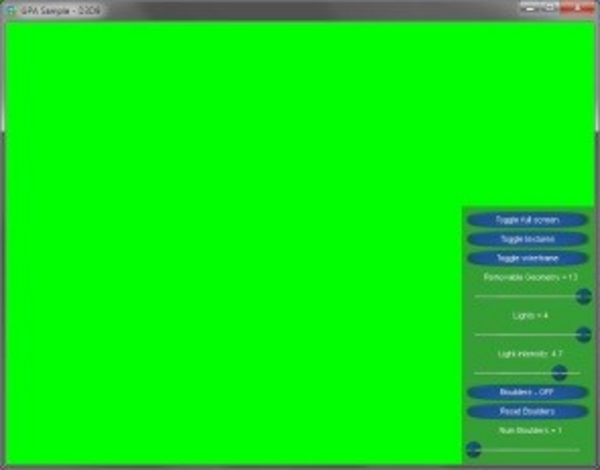This screenshot has width=600, height=470.
Task: Click the Toggle full screen button
Action: (x=527, y=220)
